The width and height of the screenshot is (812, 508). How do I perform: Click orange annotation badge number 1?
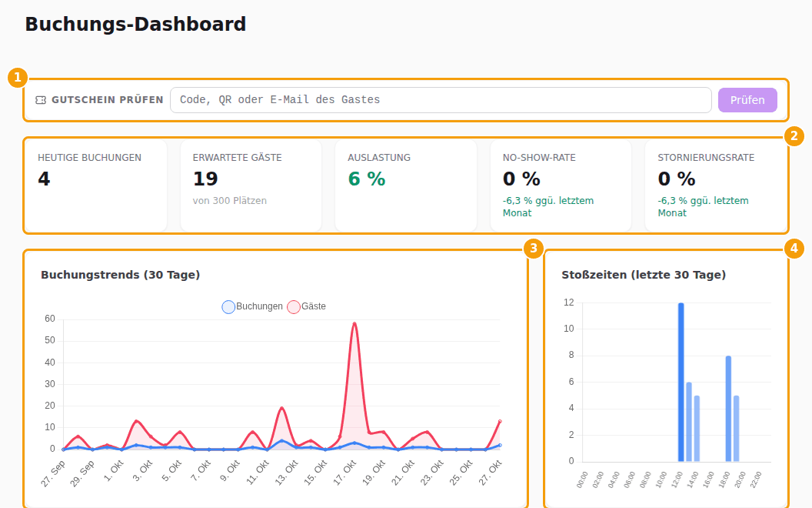(18, 78)
